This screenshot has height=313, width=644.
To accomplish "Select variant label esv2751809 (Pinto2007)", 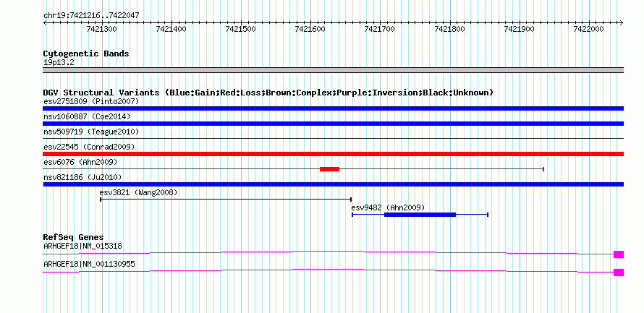I will coord(91,101).
